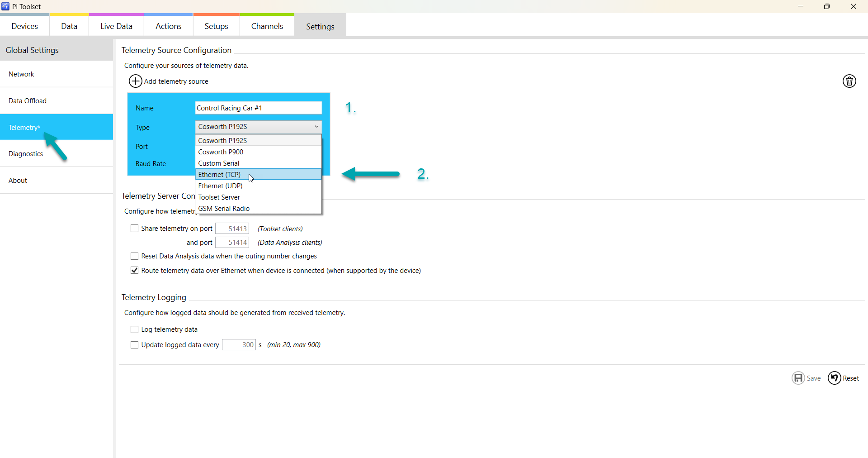
Task: Restore down the Pi Toolset window
Action: pos(827,6)
